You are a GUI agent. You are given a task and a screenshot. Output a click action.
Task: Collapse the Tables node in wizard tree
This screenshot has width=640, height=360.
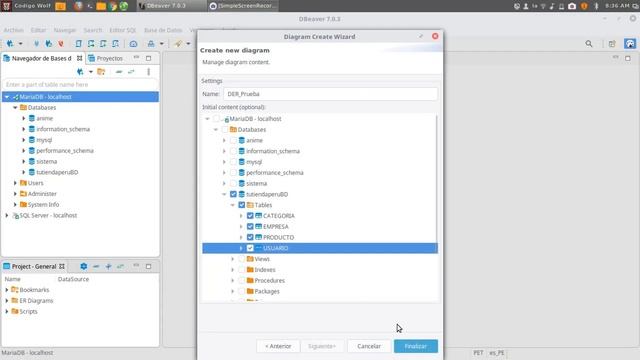coord(233,205)
